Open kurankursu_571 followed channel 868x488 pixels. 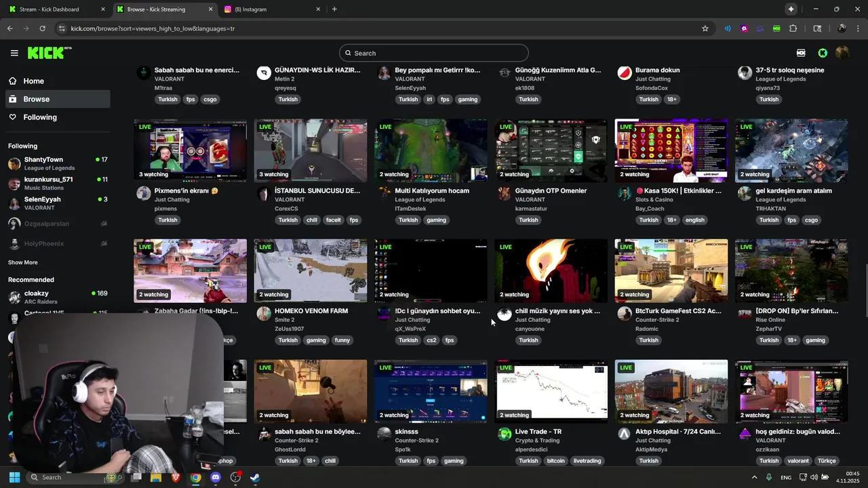pos(58,183)
